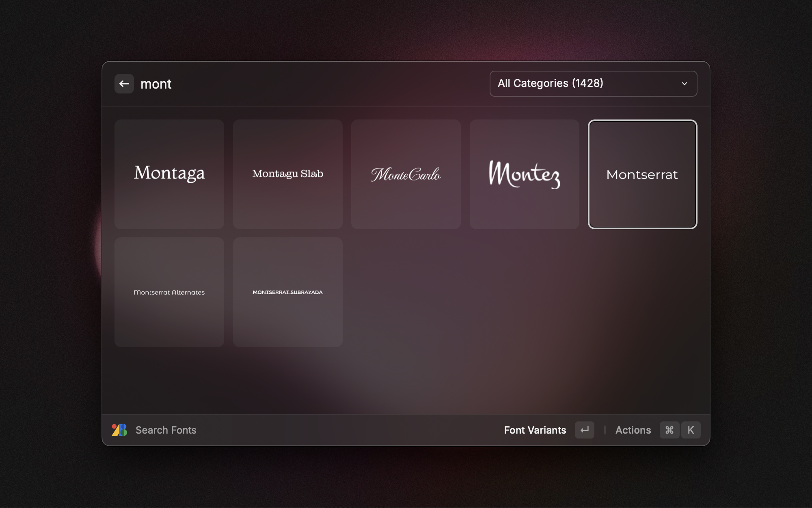
Task: Select the Montaga font tile
Action: (169, 174)
